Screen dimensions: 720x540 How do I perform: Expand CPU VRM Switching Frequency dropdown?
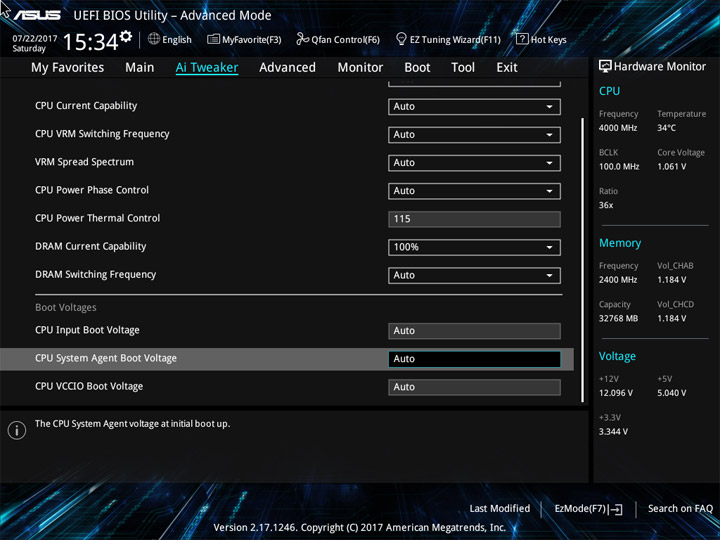click(474, 135)
